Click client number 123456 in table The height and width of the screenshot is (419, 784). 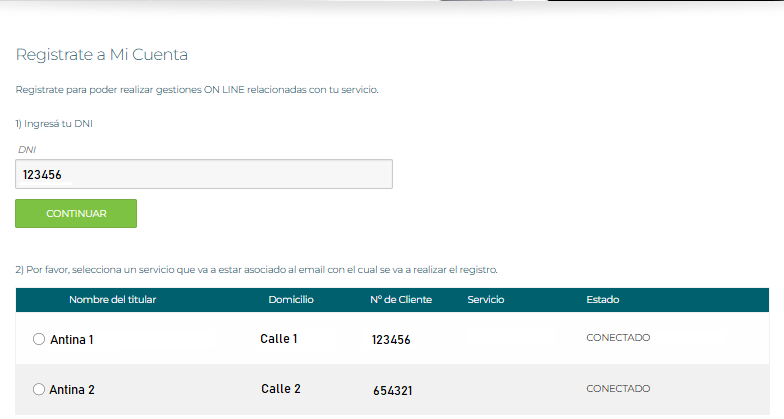tap(391, 340)
